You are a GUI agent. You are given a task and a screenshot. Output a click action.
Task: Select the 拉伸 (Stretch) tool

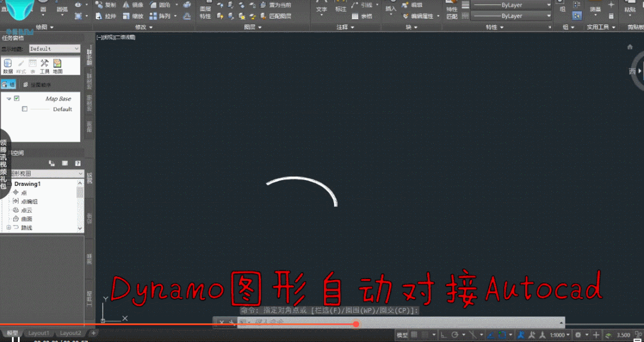pyautogui.click(x=105, y=16)
